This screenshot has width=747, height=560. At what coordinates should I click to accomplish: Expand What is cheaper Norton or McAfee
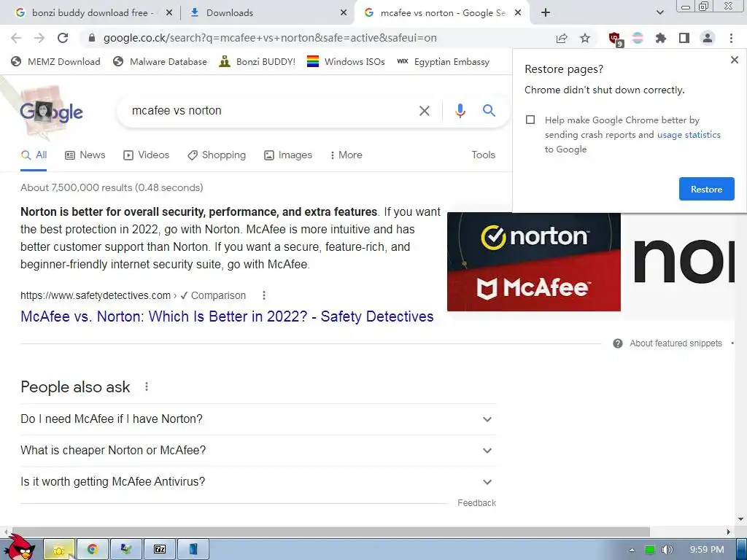[258, 451]
